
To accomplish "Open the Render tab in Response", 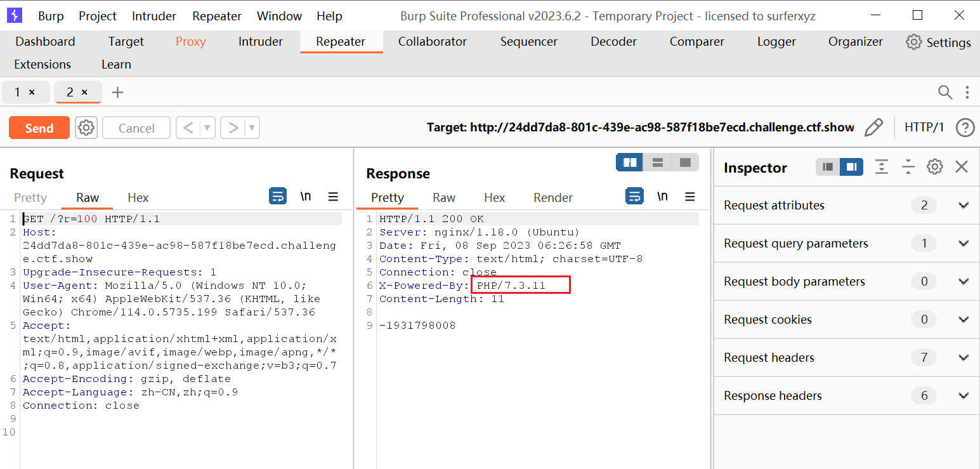I will (552, 198).
